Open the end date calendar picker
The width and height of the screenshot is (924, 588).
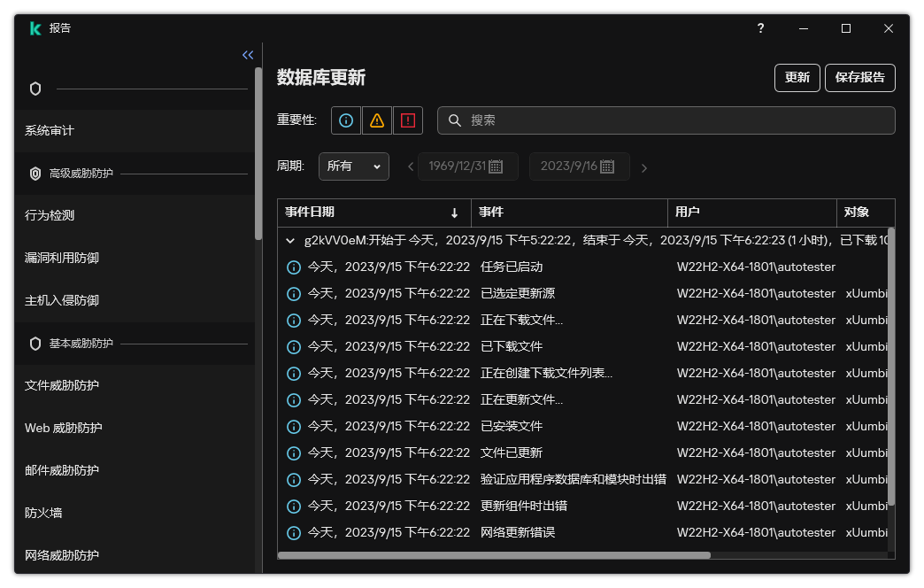(609, 166)
